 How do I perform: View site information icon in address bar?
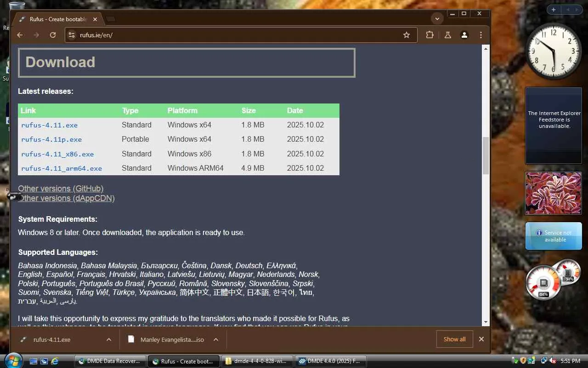pos(71,35)
